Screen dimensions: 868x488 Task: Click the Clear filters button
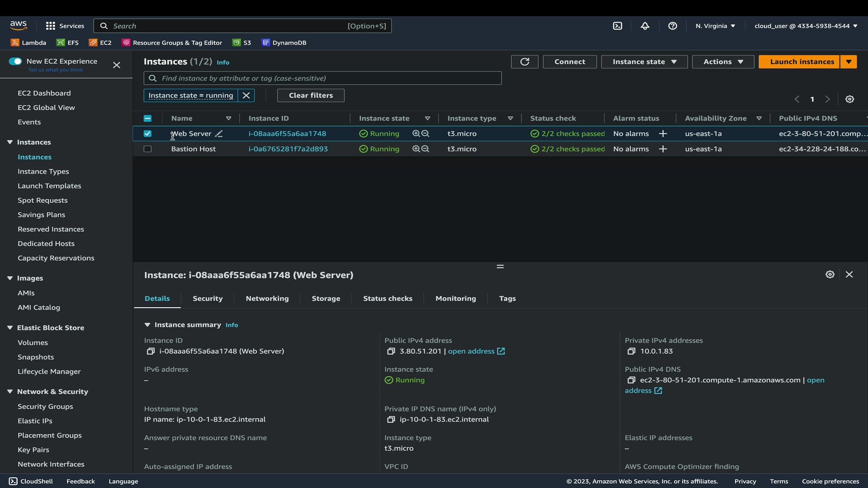point(311,96)
